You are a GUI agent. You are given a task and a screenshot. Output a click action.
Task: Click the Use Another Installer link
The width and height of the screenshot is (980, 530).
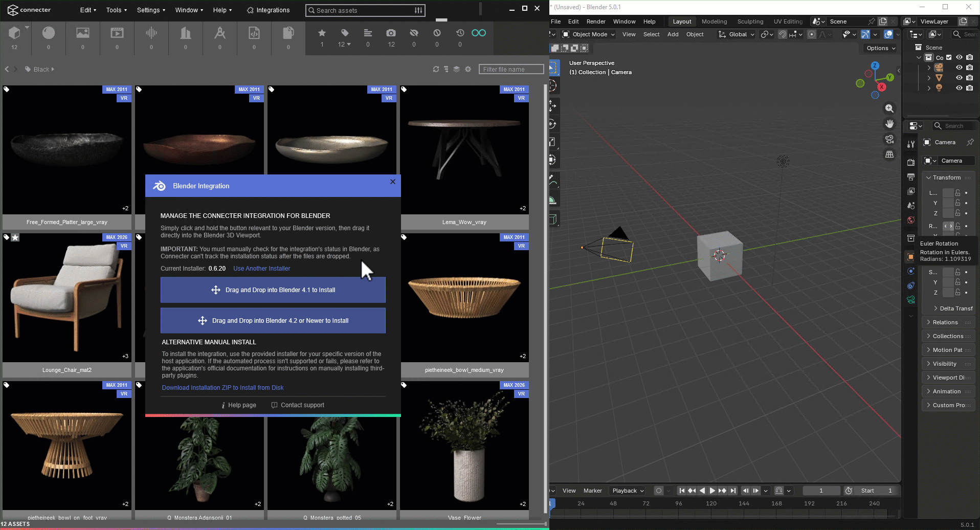point(262,269)
